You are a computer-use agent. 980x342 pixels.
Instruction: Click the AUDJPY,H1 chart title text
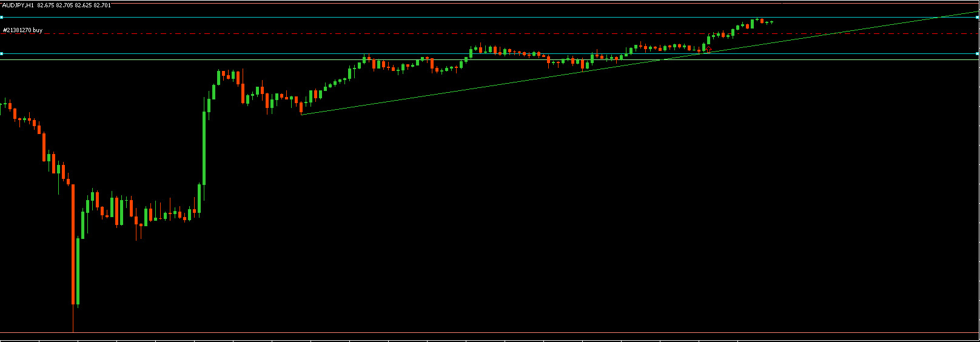(x=18, y=5)
